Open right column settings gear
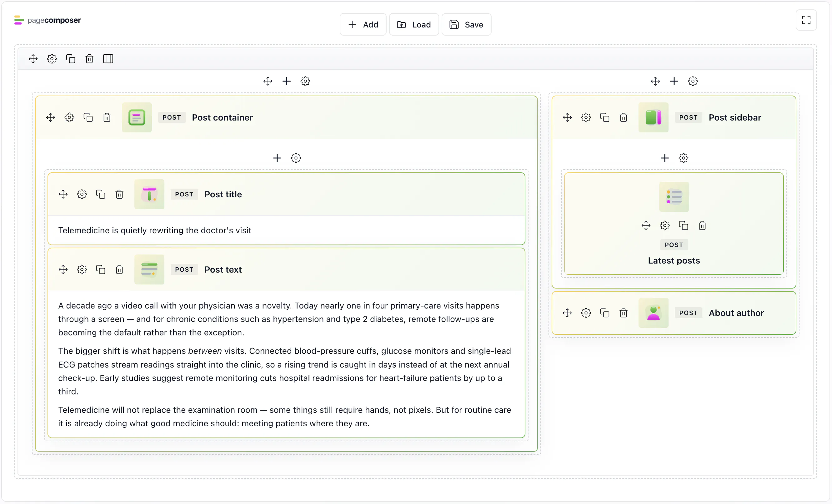 tap(693, 81)
